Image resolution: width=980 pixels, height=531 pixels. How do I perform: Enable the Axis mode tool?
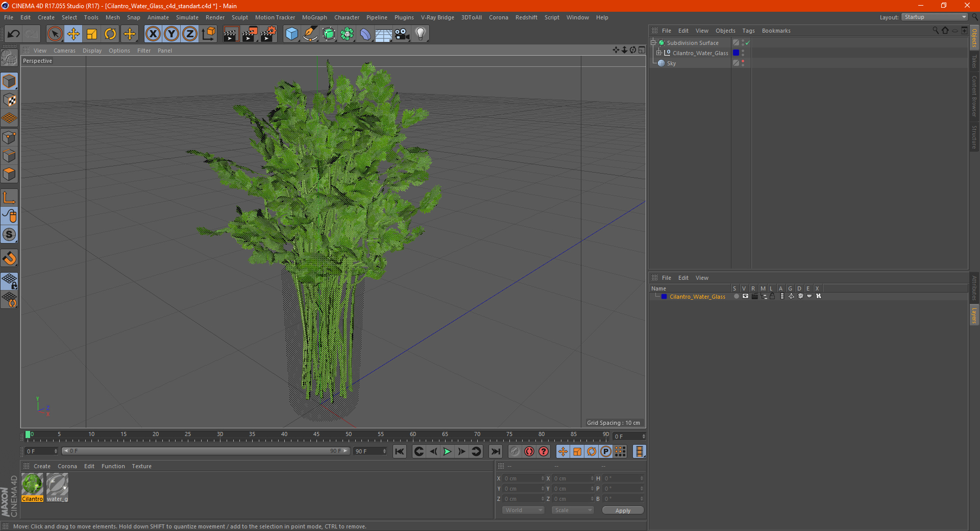pyautogui.click(x=9, y=198)
